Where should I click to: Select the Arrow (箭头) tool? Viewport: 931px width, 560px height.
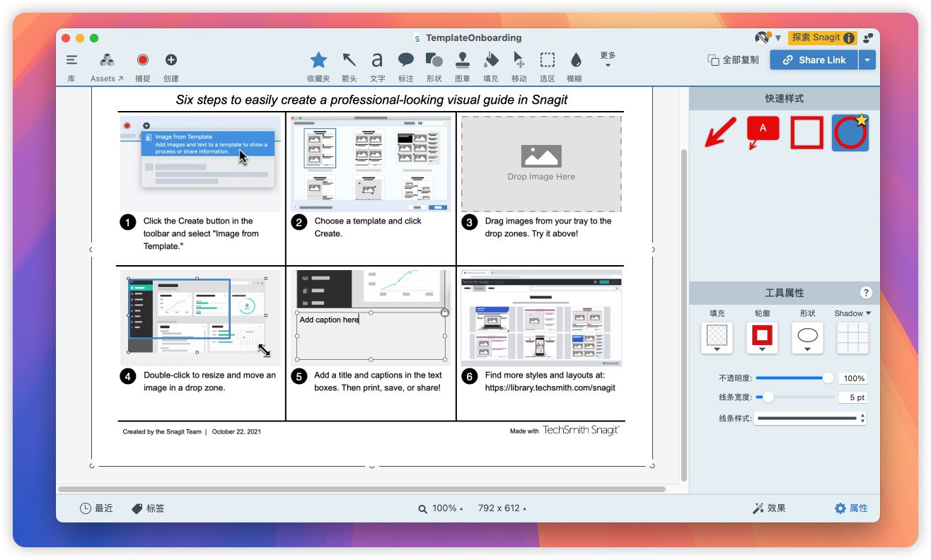(x=349, y=66)
